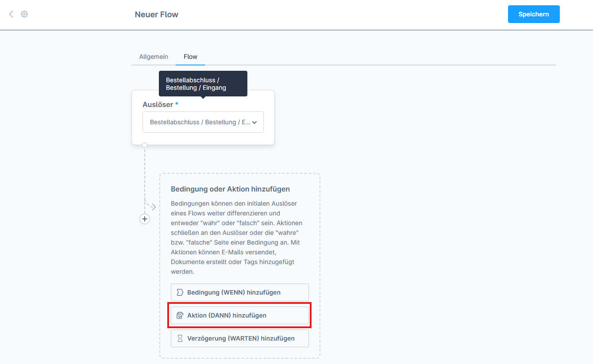593x364 pixels.
Task: Click the Auslöser field label
Action: coord(158,105)
